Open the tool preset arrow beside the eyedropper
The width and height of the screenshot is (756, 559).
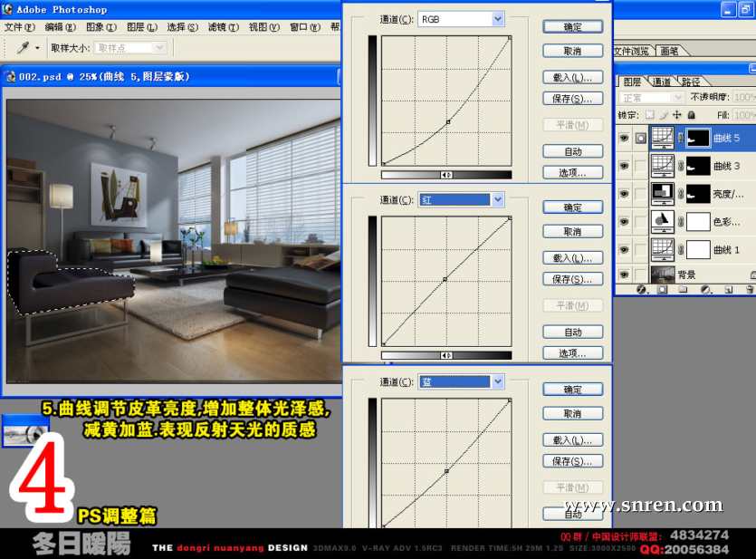36,48
